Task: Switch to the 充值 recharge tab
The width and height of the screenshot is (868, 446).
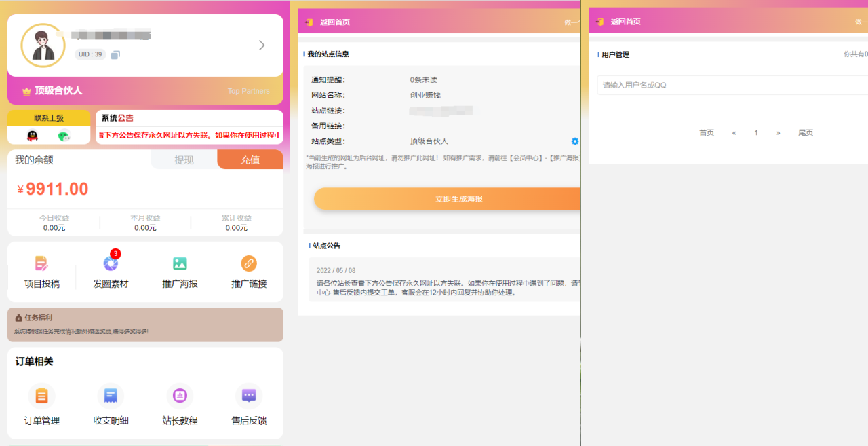Action: click(x=250, y=159)
